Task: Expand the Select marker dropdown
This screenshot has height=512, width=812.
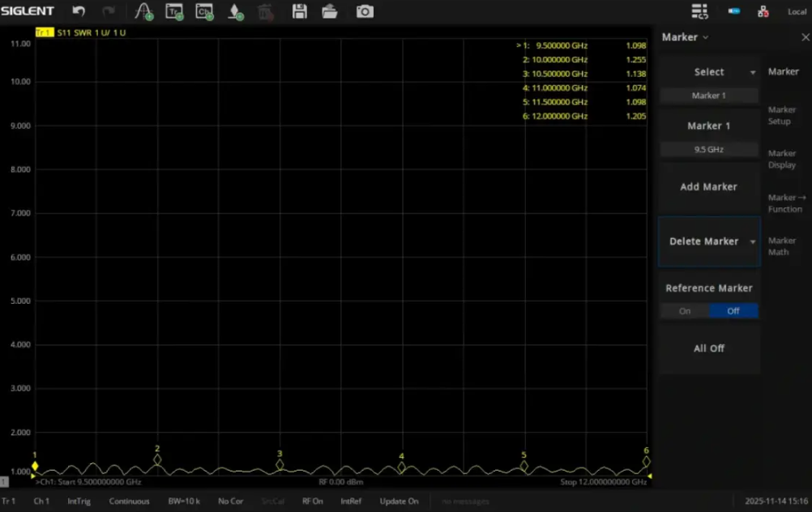Action: (x=752, y=72)
